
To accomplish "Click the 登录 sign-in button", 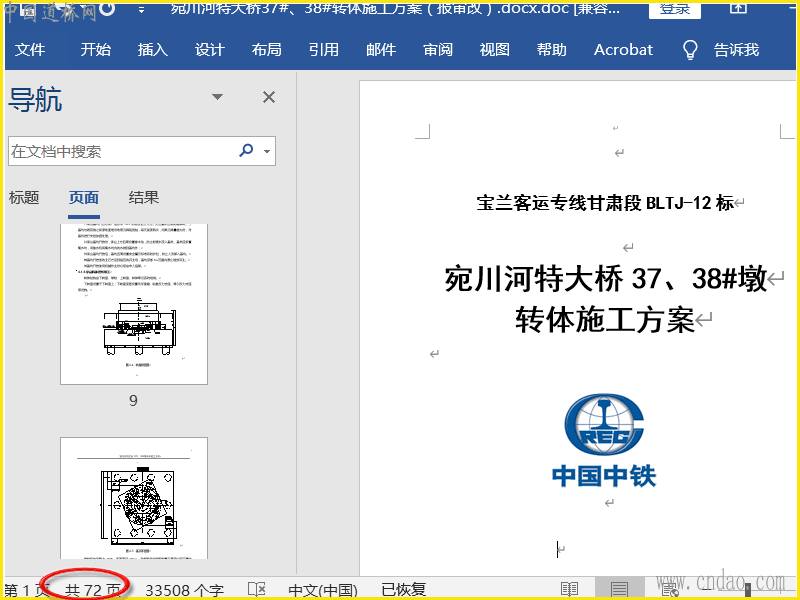I will [x=674, y=10].
